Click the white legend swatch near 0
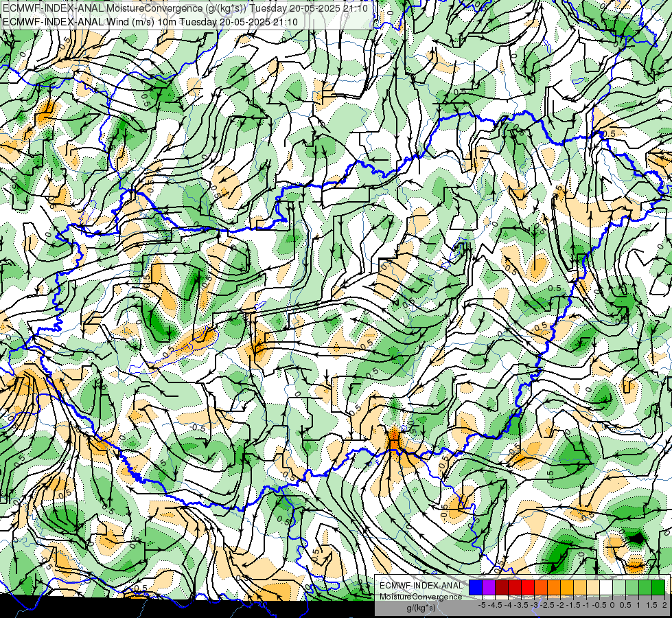Viewport: 672px width, 618px height. pos(606,587)
